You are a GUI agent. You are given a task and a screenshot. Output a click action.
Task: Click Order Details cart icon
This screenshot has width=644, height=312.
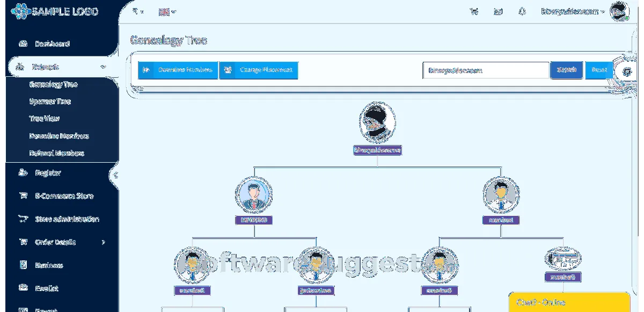[x=23, y=242]
